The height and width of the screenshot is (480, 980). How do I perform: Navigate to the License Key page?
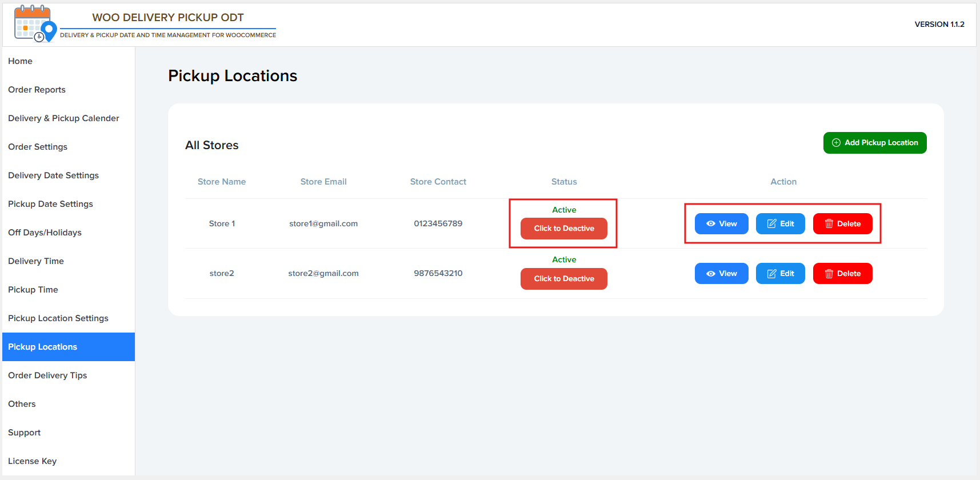(33, 461)
